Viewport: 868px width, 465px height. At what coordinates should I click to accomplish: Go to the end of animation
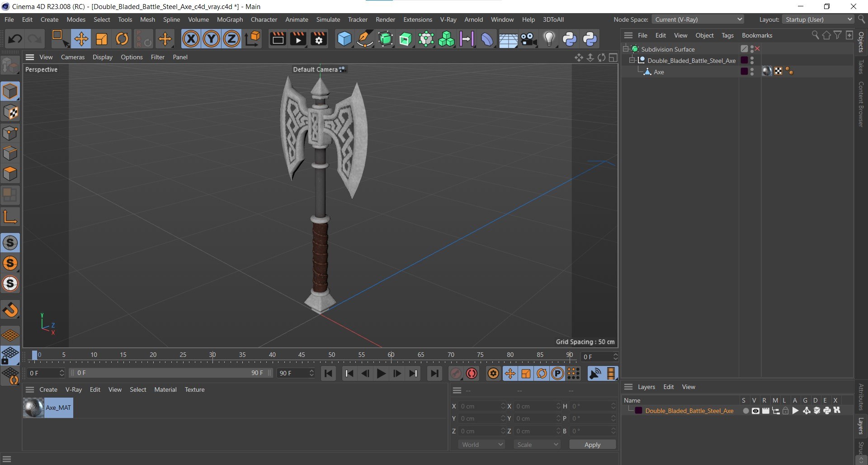434,374
